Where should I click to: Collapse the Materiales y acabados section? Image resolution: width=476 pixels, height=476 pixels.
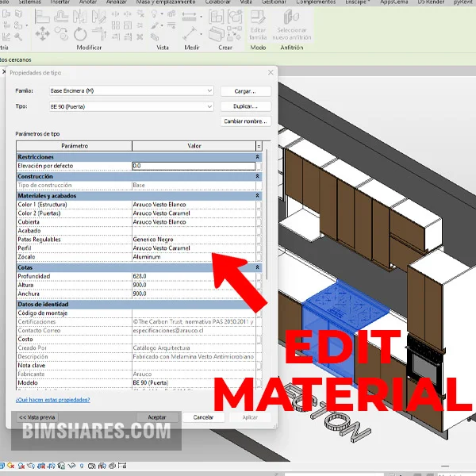pos(257,195)
